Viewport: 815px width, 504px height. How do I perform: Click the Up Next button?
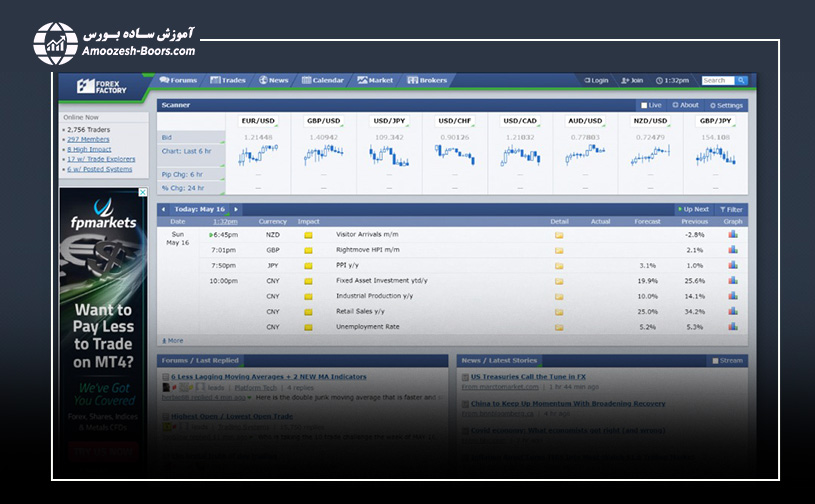694,209
